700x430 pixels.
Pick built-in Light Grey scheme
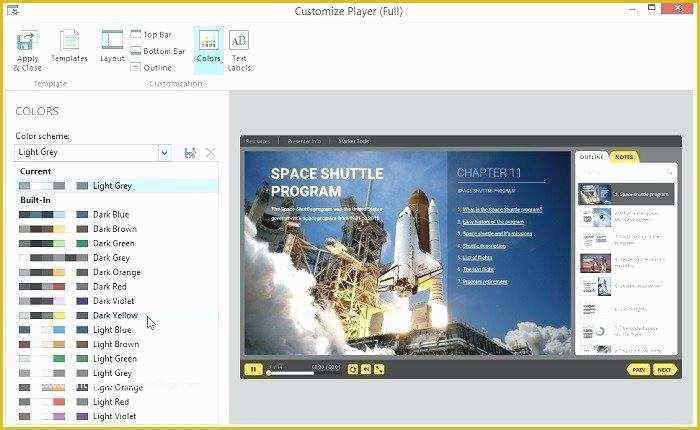117,373
